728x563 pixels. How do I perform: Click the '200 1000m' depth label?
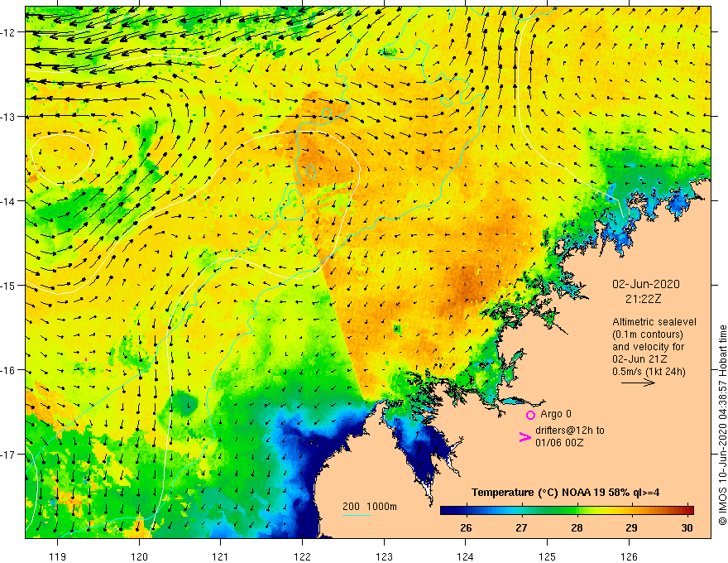coord(370,507)
